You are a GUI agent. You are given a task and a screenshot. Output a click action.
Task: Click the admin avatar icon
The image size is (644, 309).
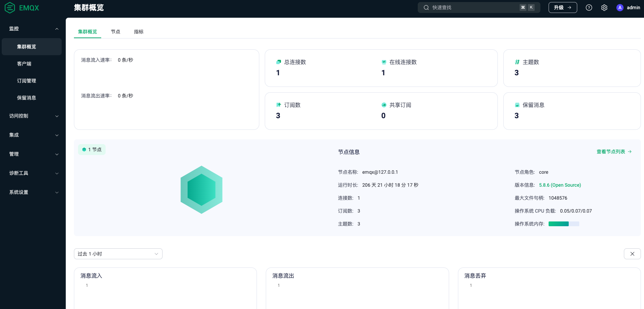coord(620,7)
